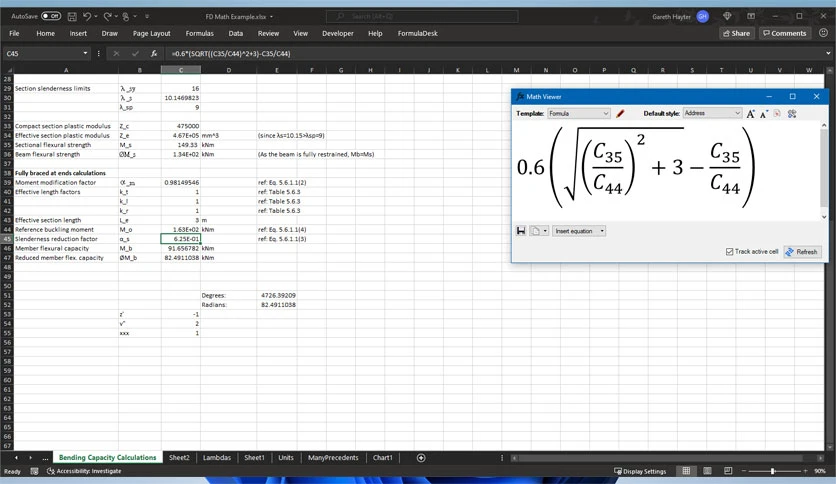836x484 pixels.
Task: Open the Template dropdown in Math Viewer
Action: pyautogui.click(x=578, y=114)
